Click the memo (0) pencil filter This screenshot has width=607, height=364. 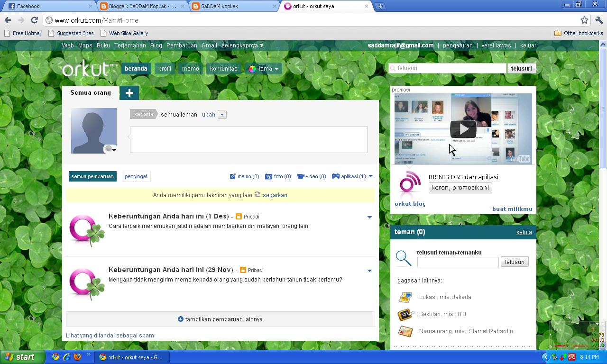[x=244, y=176]
